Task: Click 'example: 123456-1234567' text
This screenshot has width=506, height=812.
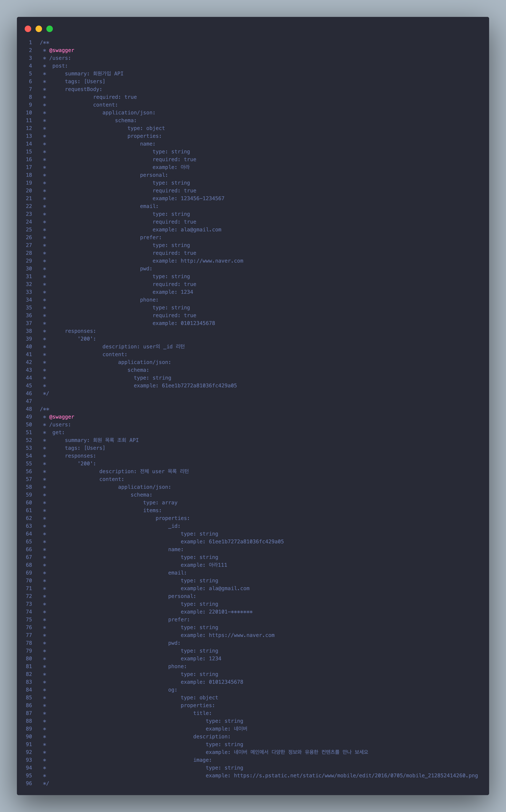Action: coord(188,198)
